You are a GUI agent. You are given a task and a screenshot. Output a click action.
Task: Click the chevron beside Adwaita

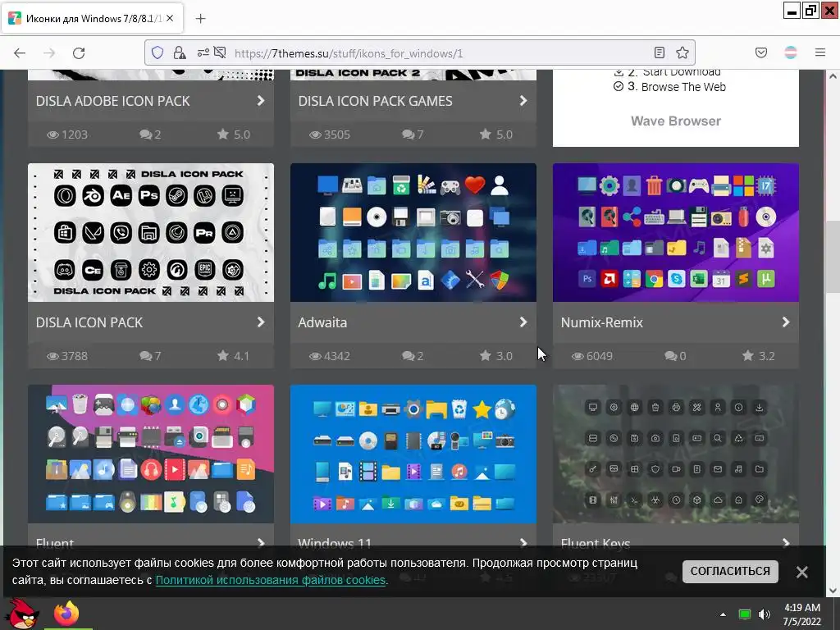[523, 322]
